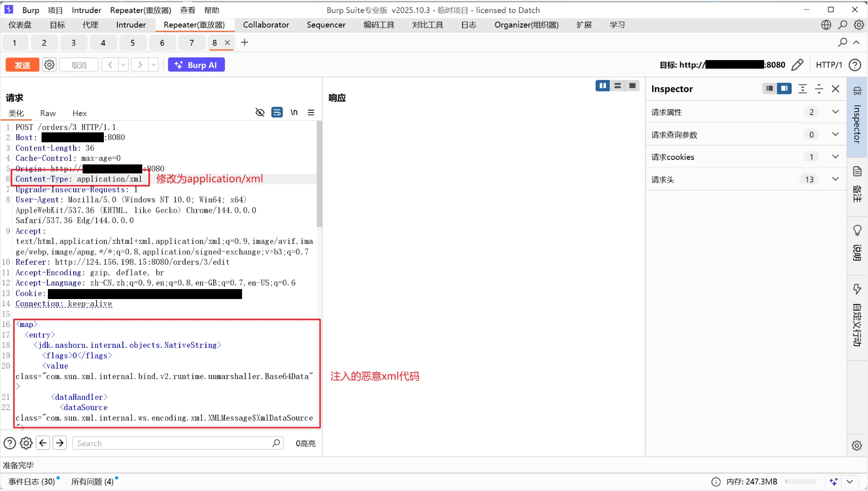Open Burp browser globe icon
The image size is (868, 491).
coord(826,25)
